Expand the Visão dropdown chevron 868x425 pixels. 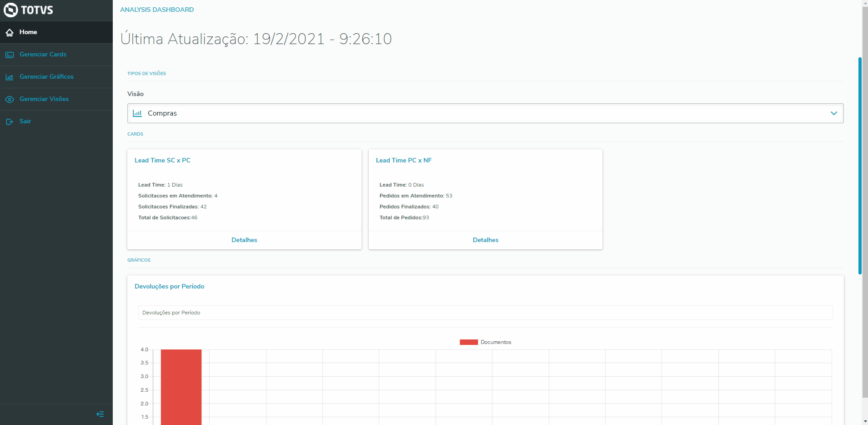click(833, 113)
